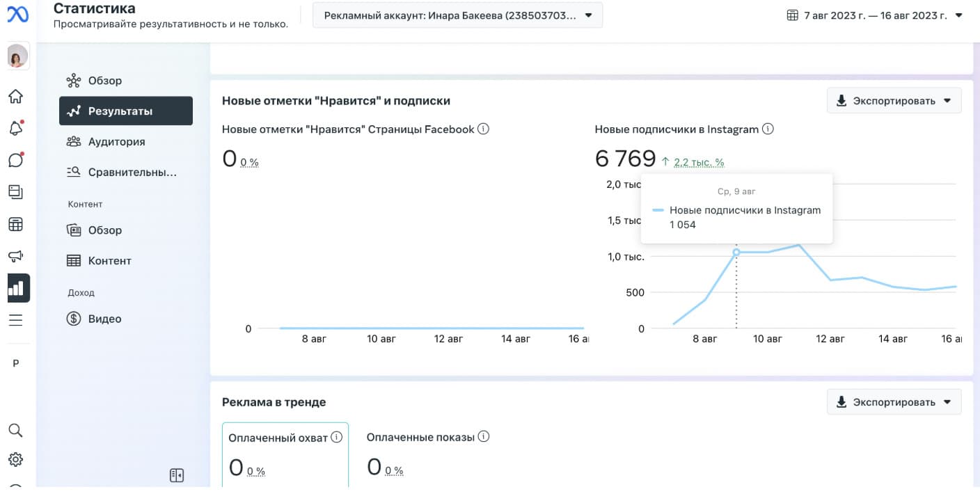The height and width of the screenshot is (494, 980).
Task: Click the Реклама в тренде heading
Action: [274, 402]
